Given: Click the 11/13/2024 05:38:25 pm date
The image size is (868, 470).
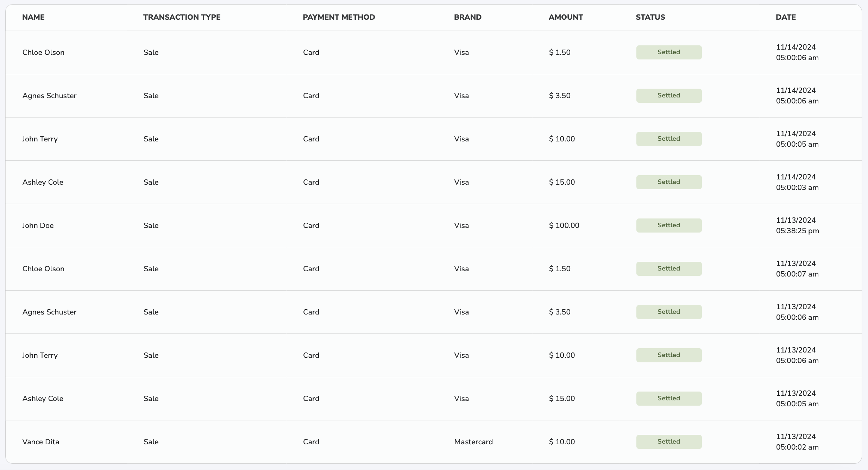Looking at the screenshot, I should (x=797, y=226).
